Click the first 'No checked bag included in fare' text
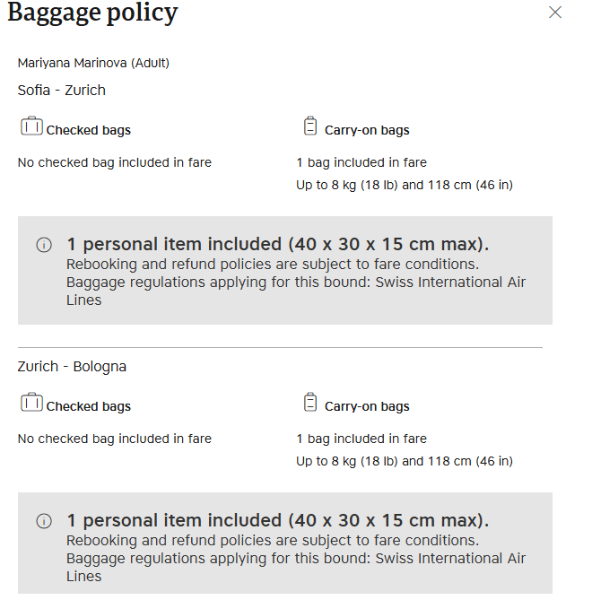Screen dimensions: 592x600 [114, 163]
